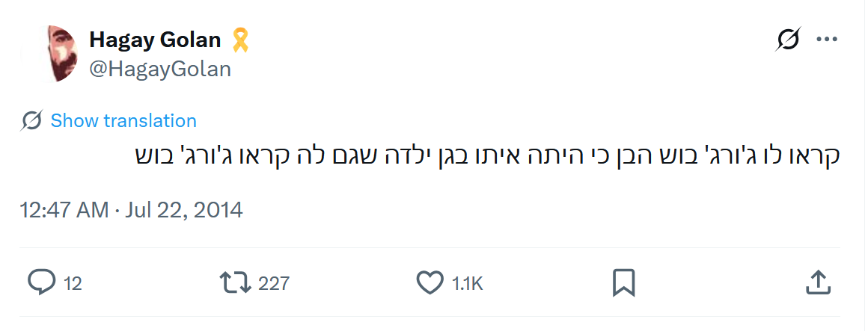Open Hagay Golan's profile picture
The image size is (868, 331).
(x=58, y=54)
